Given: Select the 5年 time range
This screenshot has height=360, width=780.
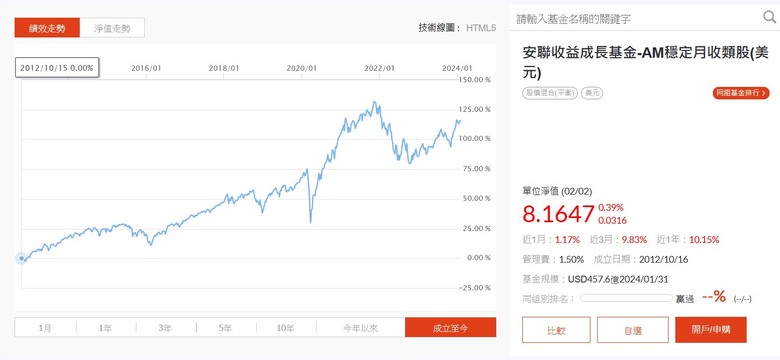Looking at the screenshot, I should click(226, 328).
